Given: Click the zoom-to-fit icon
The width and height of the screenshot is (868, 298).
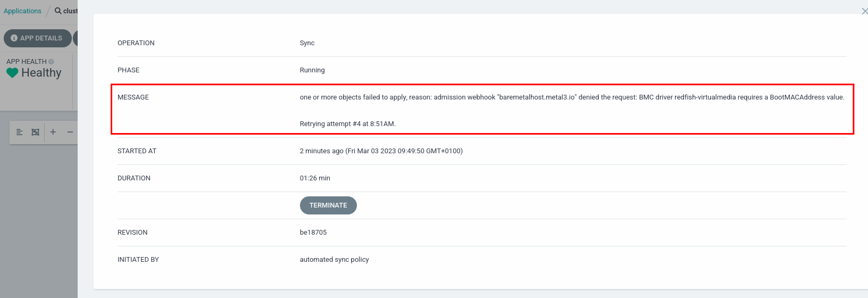Looking at the screenshot, I should pyautogui.click(x=36, y=132).
